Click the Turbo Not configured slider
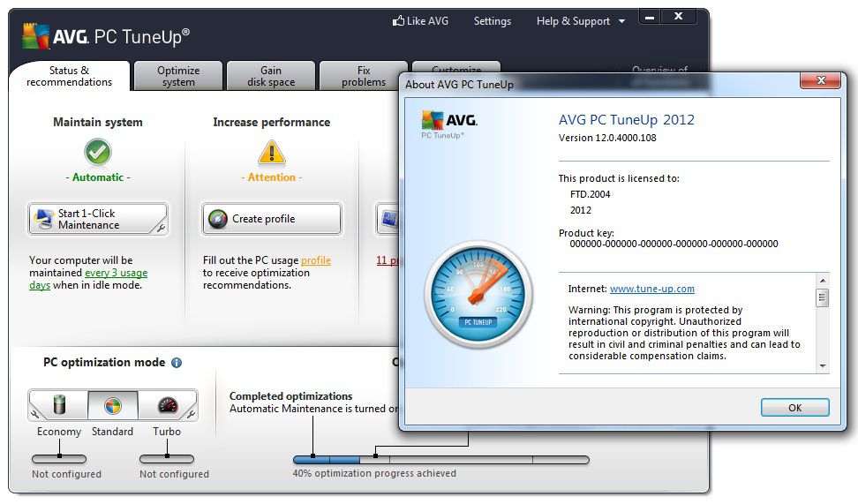This screenshot has height=504, width=858. (167, 459)
